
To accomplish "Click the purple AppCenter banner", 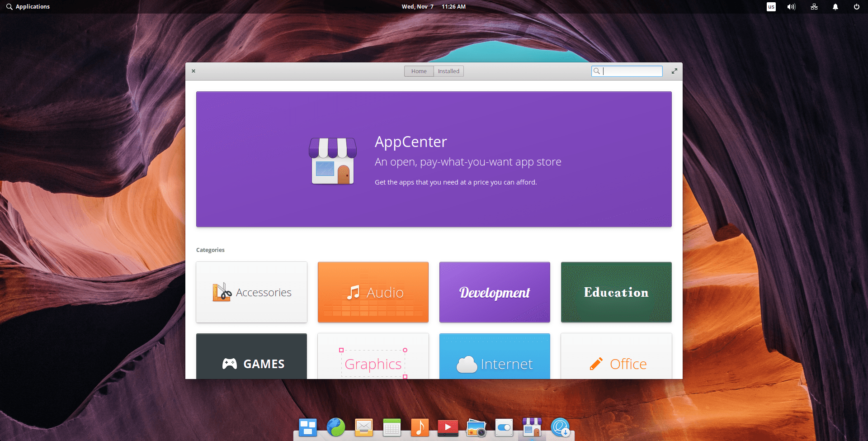I will [x=434, y=159].
